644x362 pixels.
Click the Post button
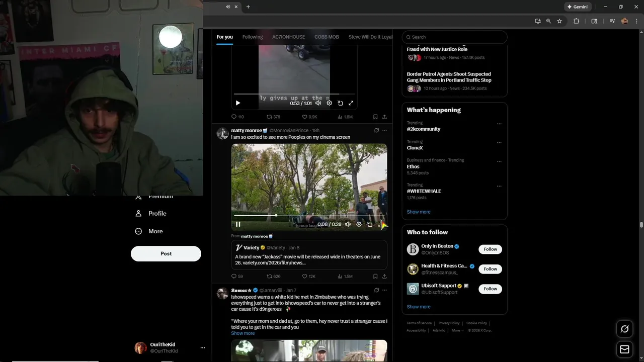click(x=166, y=253)
